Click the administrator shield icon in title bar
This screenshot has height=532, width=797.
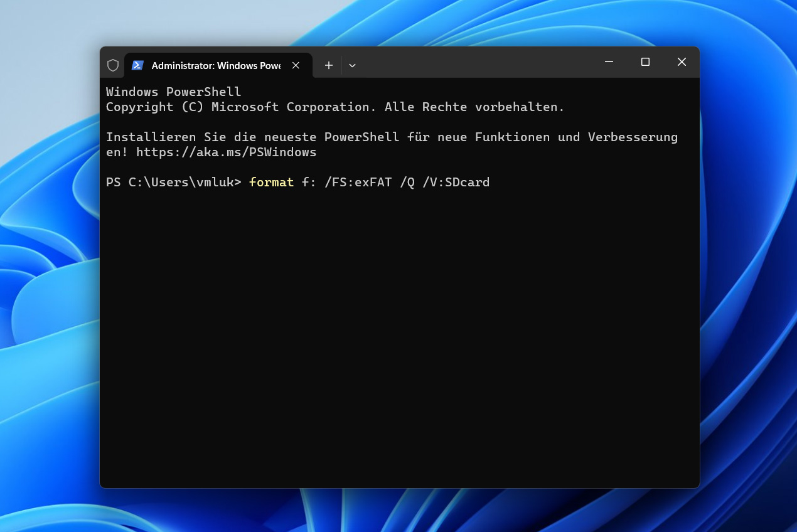tap(113, 65)
